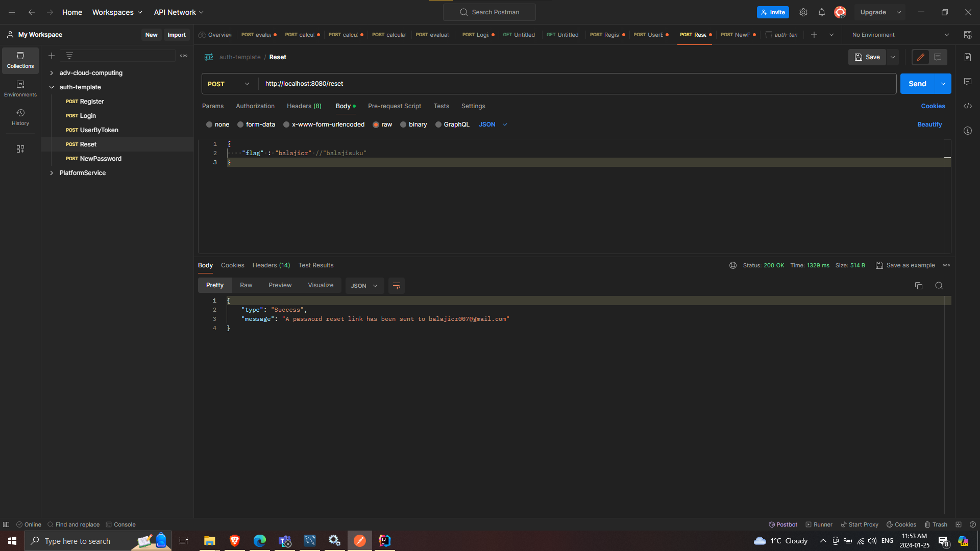Viewport: 980px width, 551px height.
Task: Open the History sidebar panel
Action: tap(20, 117)
